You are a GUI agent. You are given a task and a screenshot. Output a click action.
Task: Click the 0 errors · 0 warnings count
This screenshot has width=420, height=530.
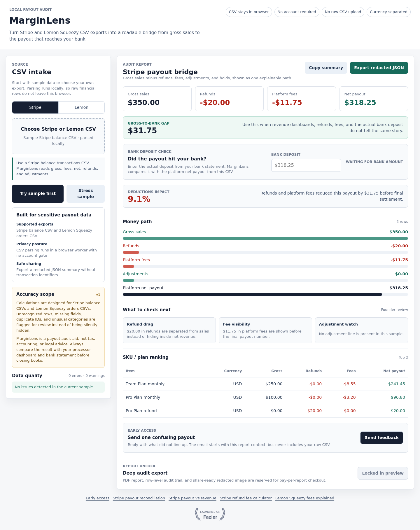point(87,376)
